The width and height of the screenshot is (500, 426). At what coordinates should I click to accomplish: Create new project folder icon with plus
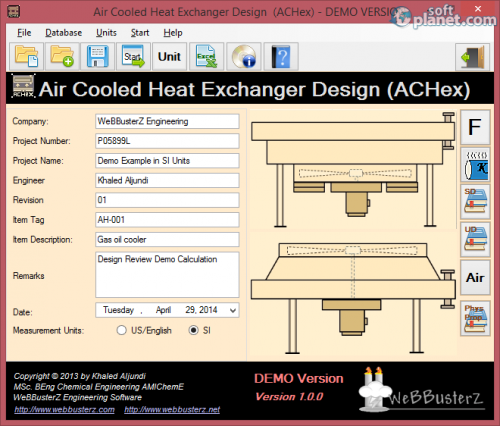[x=62, y=56]
